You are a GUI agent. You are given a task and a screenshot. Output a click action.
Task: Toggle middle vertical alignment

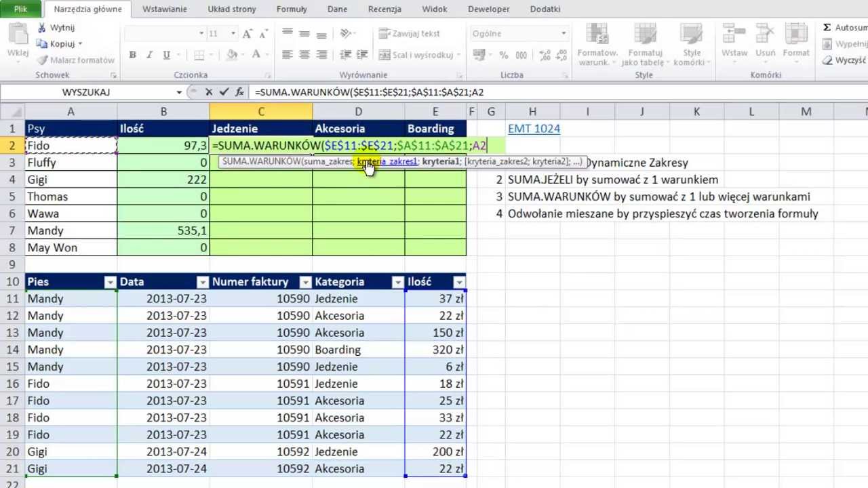304,33
